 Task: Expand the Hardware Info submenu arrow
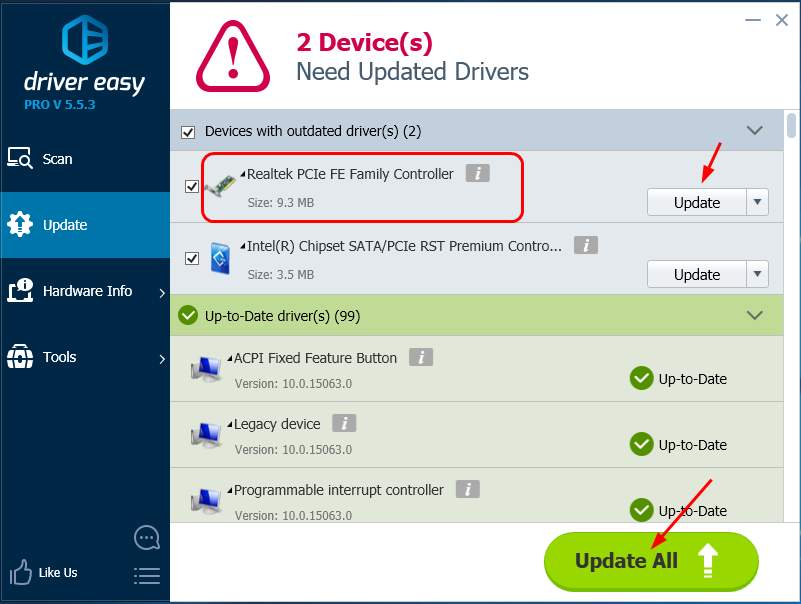click(162, 293)
